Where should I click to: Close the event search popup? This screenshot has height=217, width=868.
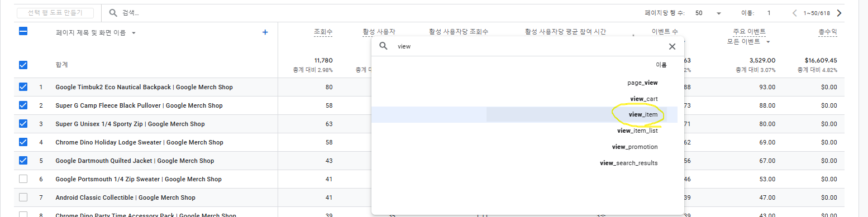tap(672, 47)
